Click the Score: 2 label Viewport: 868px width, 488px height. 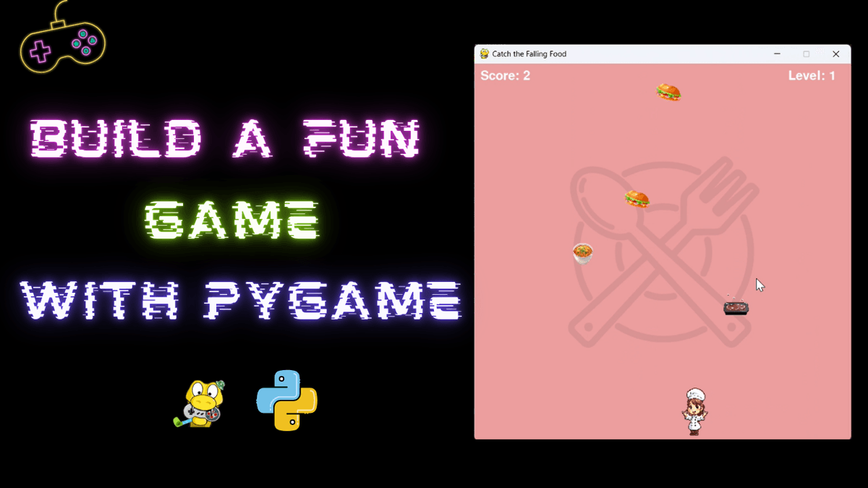point(505,76)
